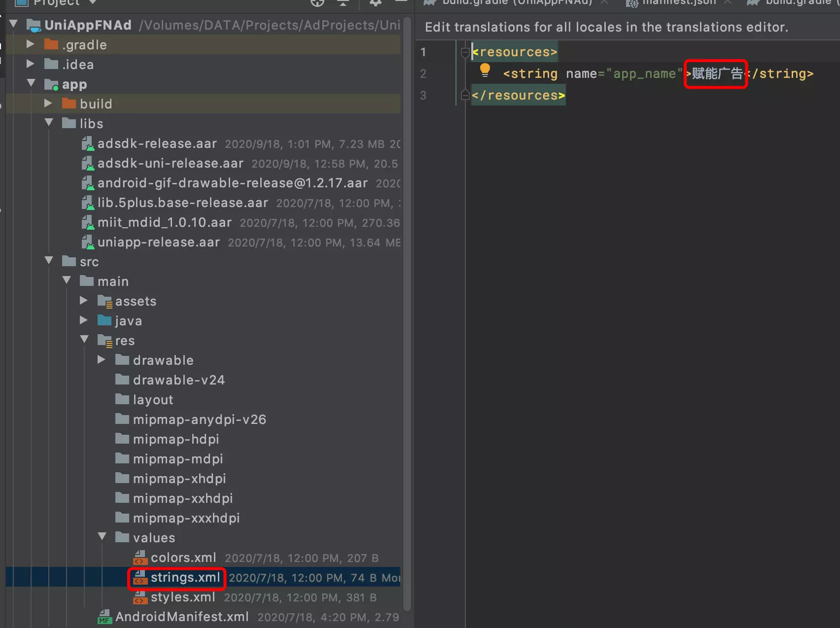
Task: Collapse the libs folder
Action: (49, 123)
